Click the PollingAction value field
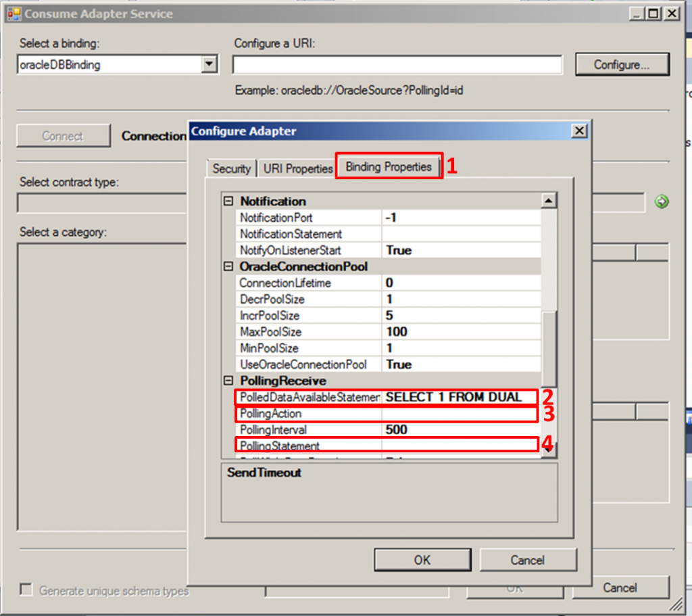Viewport: 692px width, 616px height. click(x=460, y=414)
